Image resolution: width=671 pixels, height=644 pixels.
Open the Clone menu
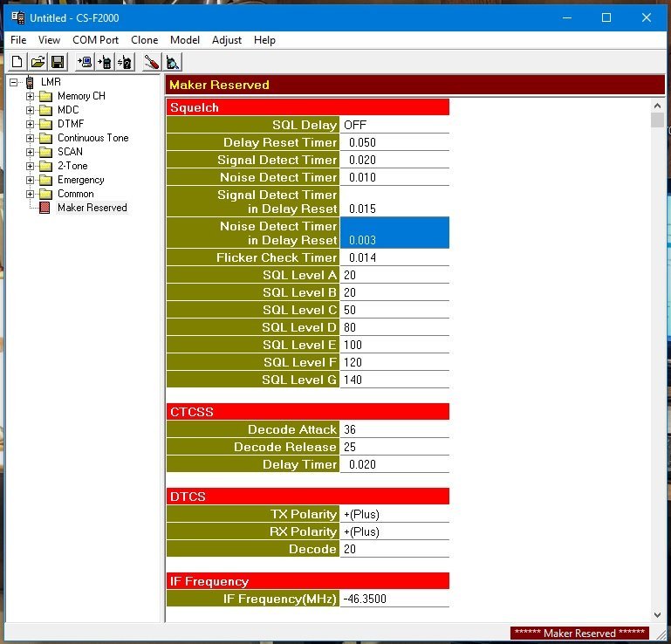(144, 40)
